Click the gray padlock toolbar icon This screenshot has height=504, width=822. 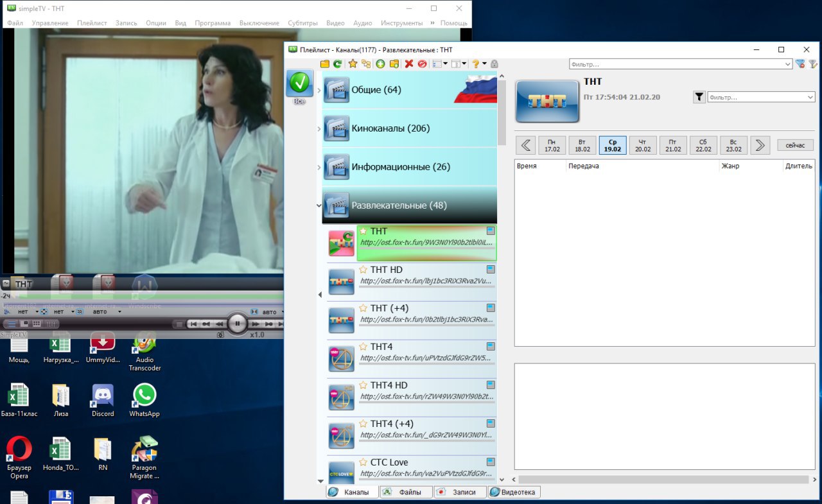[494, 64]
